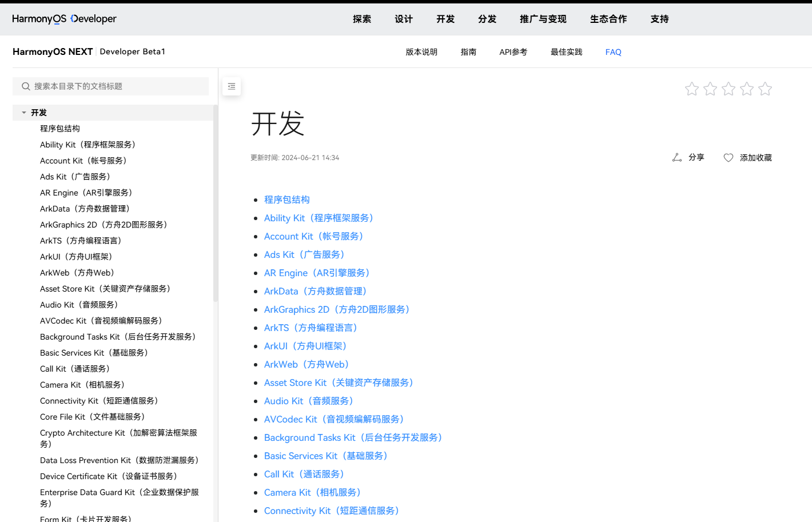Open the 支持 top menu
Viewport: 812px width, 522px height.
(x=660, y=19)
